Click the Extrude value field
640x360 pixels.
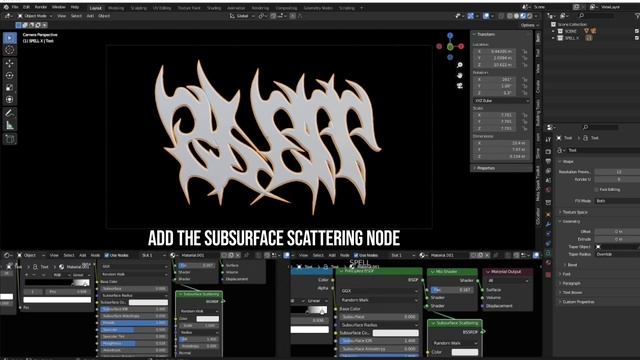(x=617, y=239)
